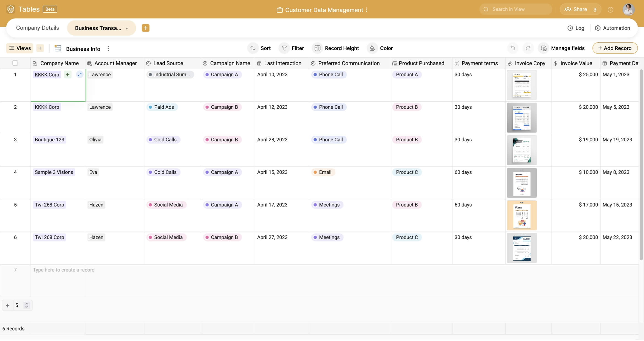
Task: Open the Business Info view options menu
Action: (x=108, y=49)
